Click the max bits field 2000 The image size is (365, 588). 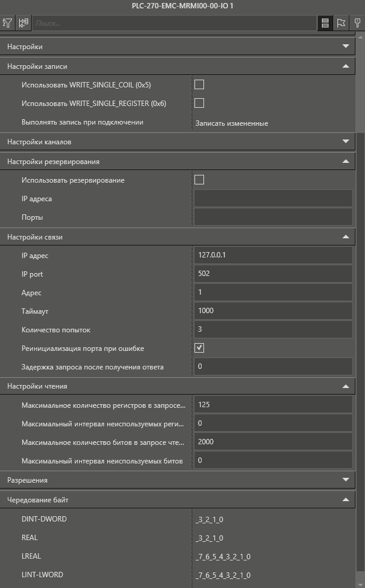click(x=273, y=442)
